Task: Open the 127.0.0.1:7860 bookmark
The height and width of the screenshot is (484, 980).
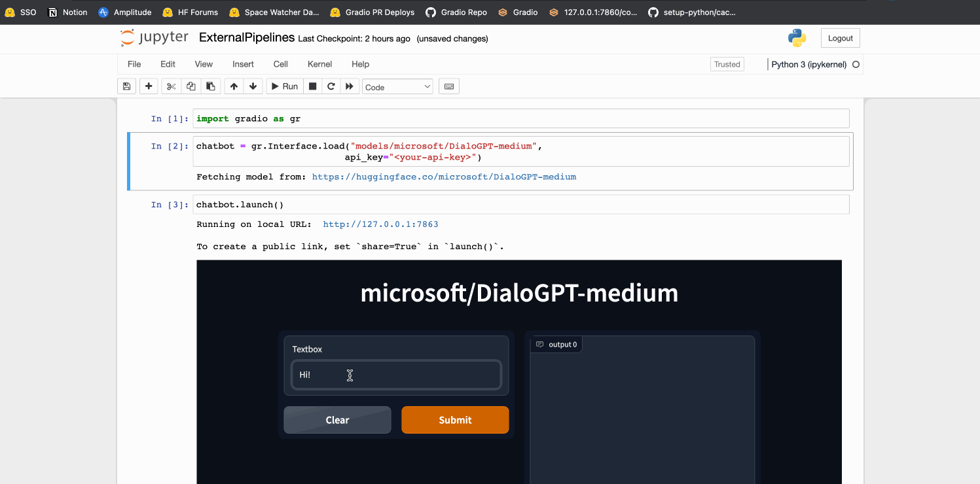Action: click(x=593, y=12)
